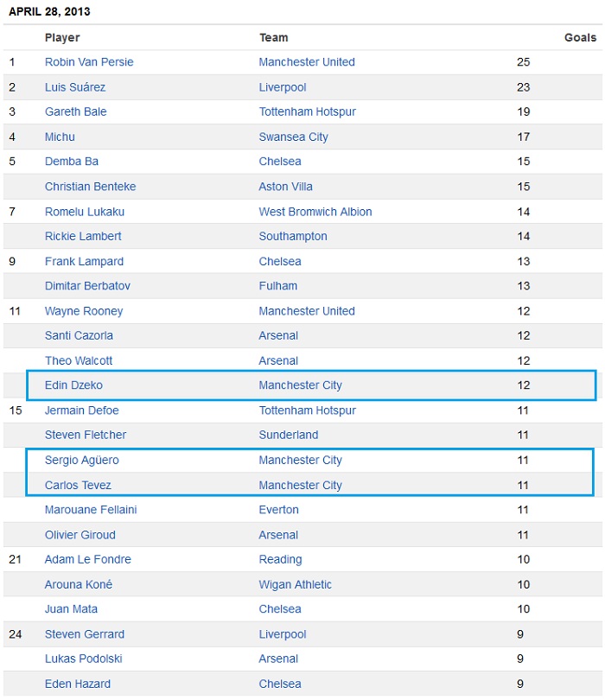The height and width of the screenshot is (700, 605).
Task: Open the Swansea City team link
Action: [293, 137]
